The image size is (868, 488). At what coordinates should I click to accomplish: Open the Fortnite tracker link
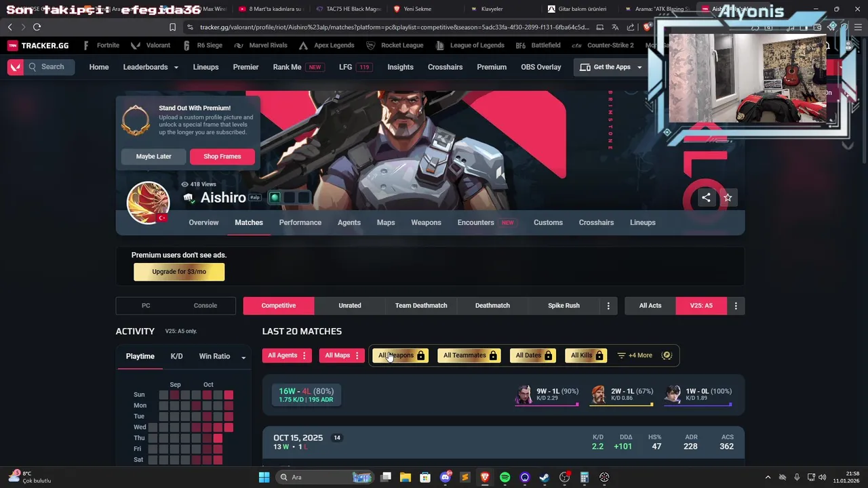click(101, 45)
